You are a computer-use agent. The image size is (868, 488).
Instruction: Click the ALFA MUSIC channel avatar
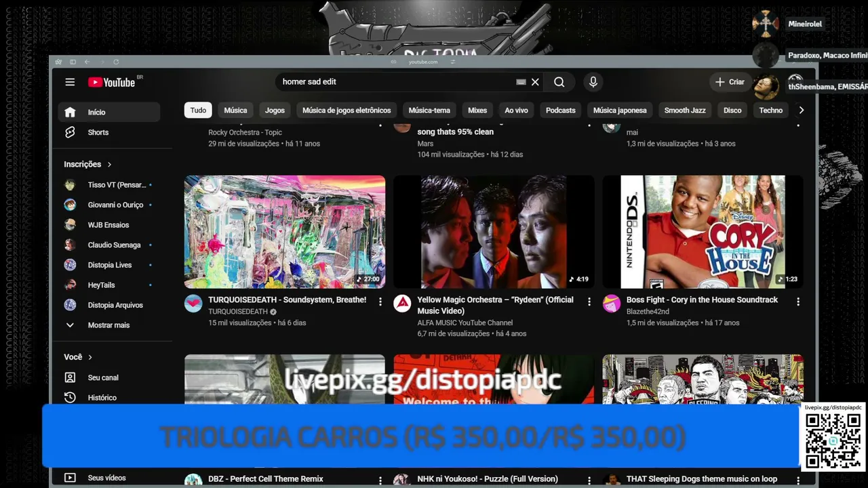[402, 303]
